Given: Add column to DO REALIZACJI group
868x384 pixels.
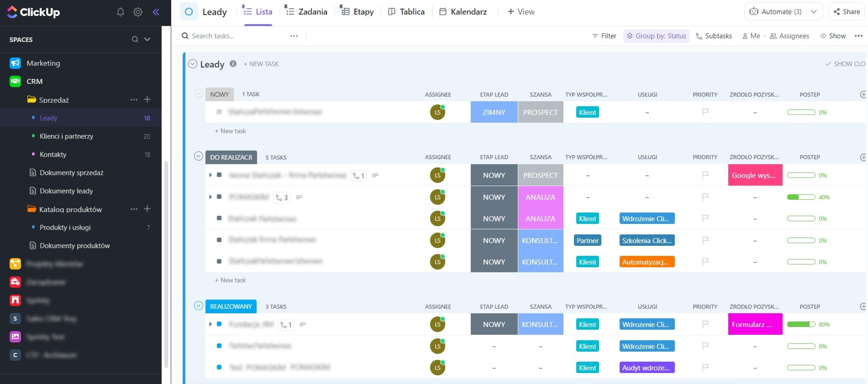Looking at the screenshot, I should 863,157.
